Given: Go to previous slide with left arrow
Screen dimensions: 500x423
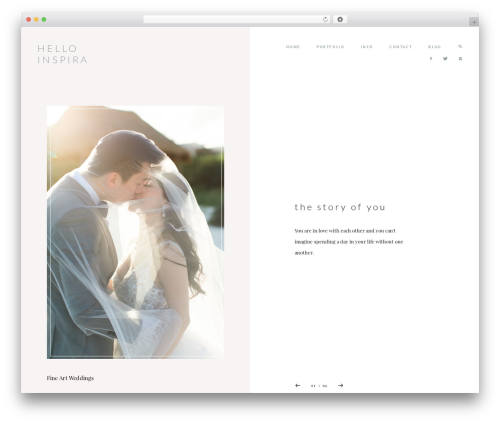Looking at the screenshot, I should pos(298,385).
